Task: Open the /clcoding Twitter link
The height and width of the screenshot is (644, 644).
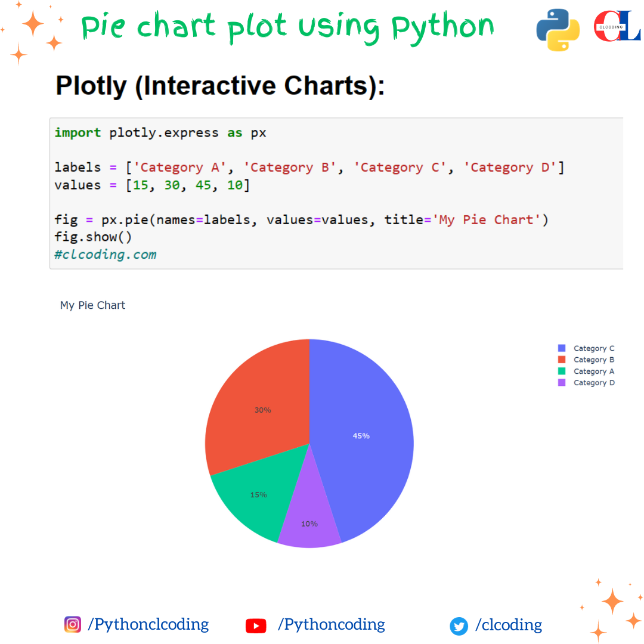Action: point(509,625)
